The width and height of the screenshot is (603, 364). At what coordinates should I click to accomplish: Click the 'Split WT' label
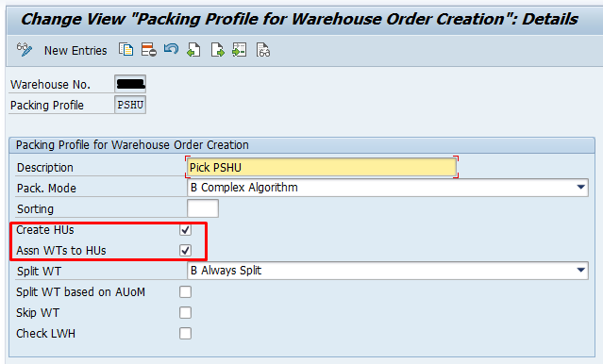[39, 272]
